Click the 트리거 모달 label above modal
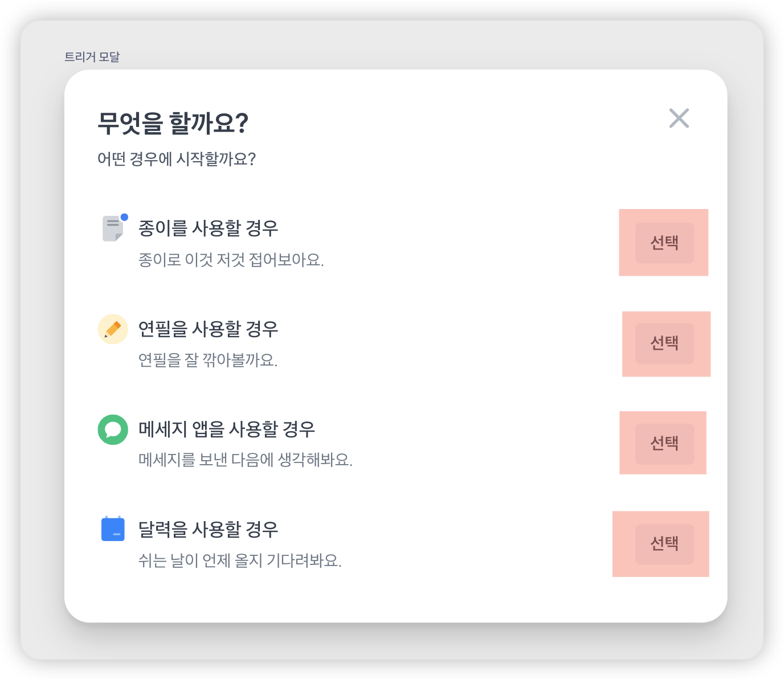 92,57
